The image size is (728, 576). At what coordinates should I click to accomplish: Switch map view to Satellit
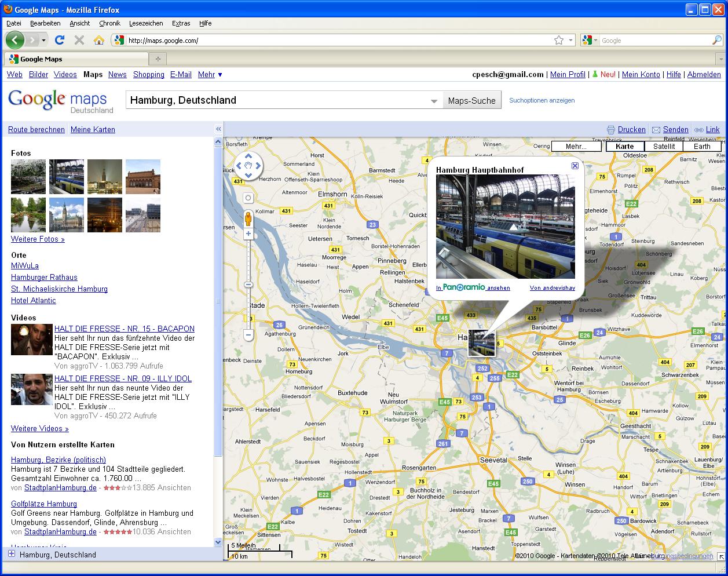[664, 146]
